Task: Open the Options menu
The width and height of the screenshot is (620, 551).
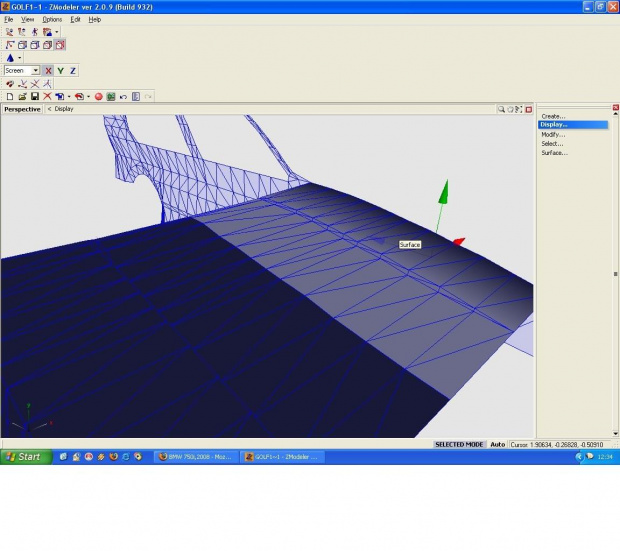Action: click(52, 19)
